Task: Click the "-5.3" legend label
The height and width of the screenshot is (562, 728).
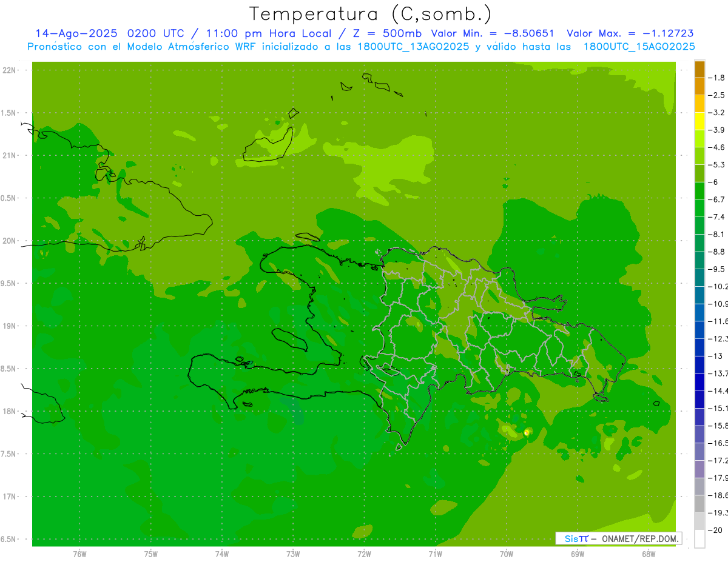Action: pos(718,165)
